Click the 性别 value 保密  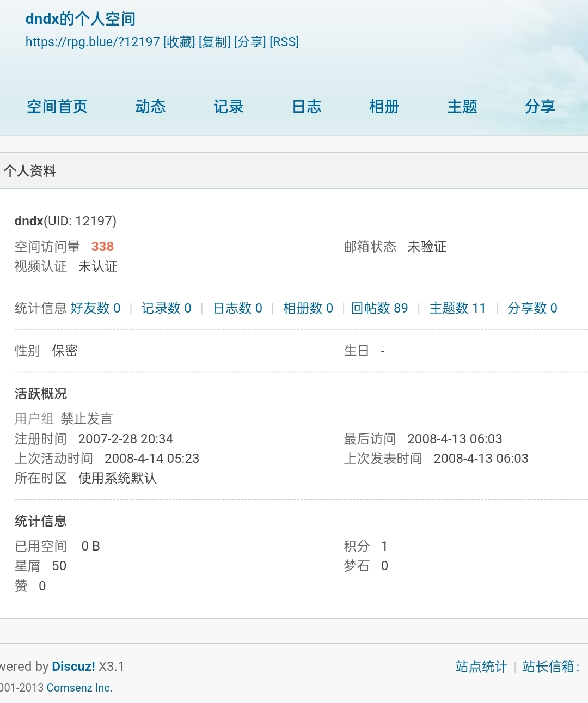[x=65, y=351]
